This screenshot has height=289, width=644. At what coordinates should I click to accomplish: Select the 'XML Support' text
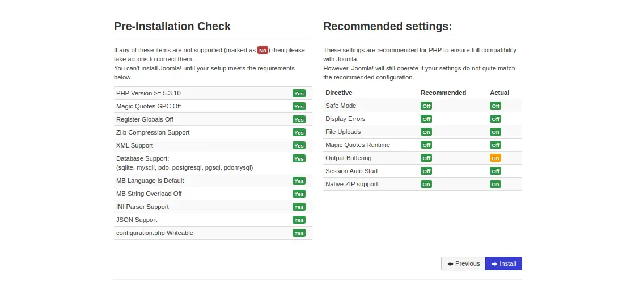click(135, 145)
